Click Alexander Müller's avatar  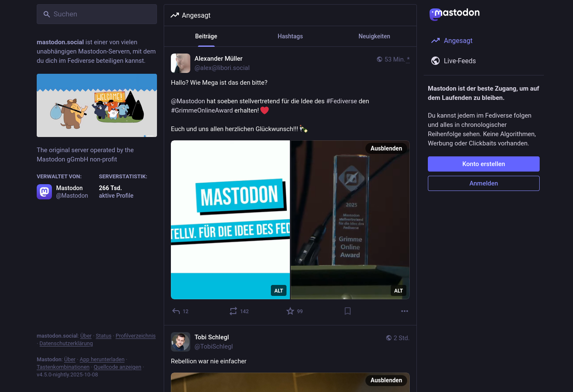(x=181, y=63)
